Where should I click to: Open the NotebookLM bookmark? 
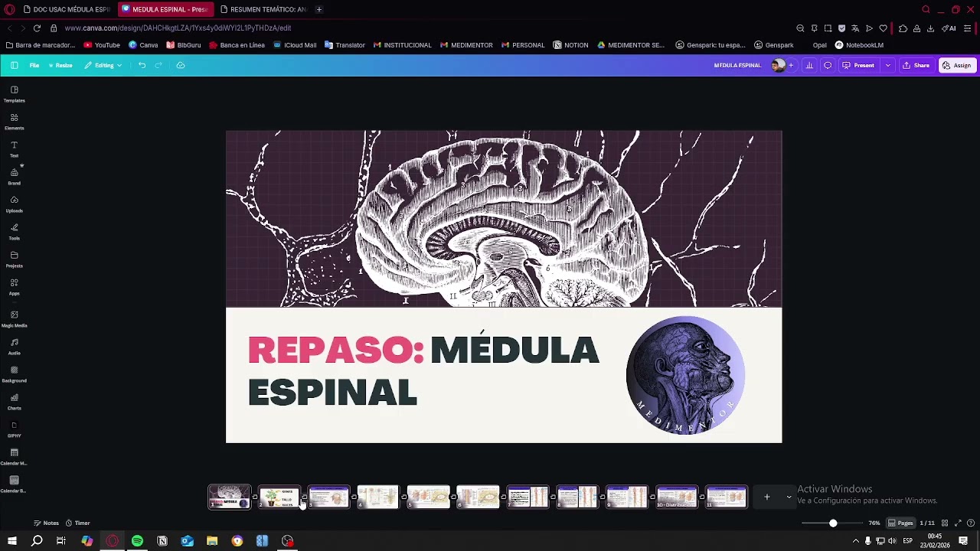click(859, 45)
